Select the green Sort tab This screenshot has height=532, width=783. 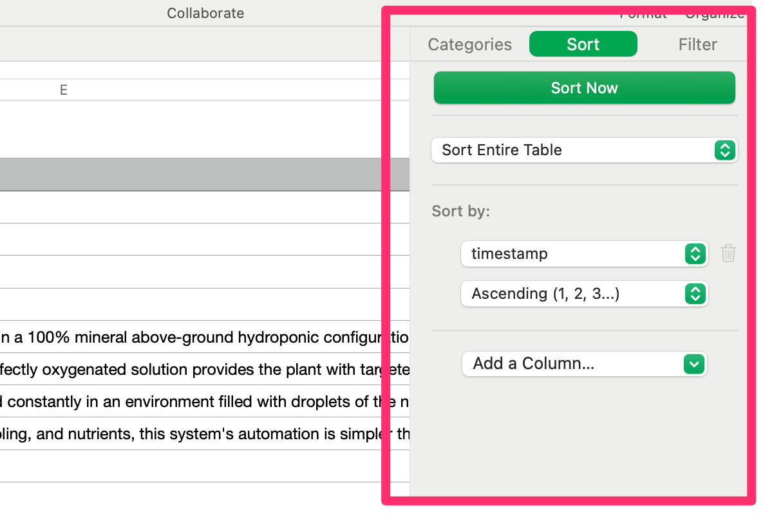(x=583, y=44)
